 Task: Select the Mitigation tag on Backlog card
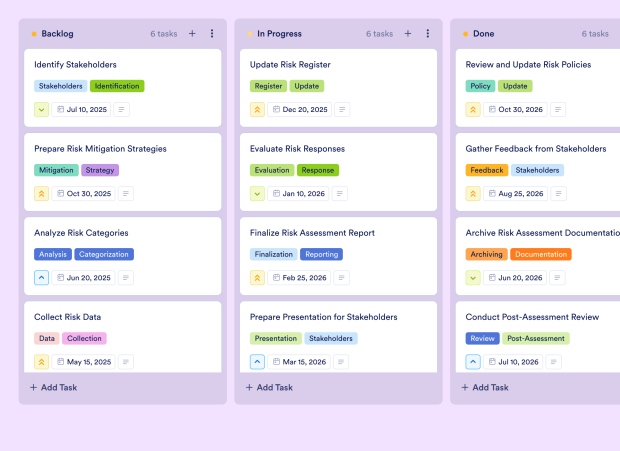56,170
